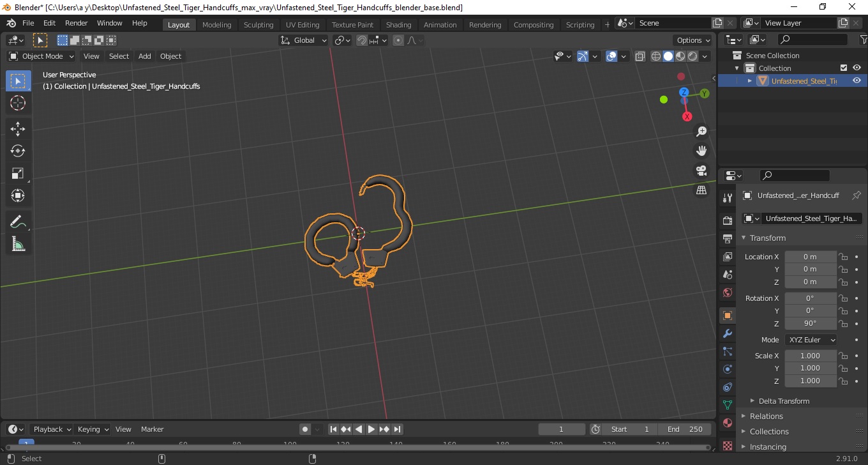Image resolution: width=868 pixels, height=465 pixels.
Task: Switch to the Sculpting workspace tab
Action: (x=258, y=25)
